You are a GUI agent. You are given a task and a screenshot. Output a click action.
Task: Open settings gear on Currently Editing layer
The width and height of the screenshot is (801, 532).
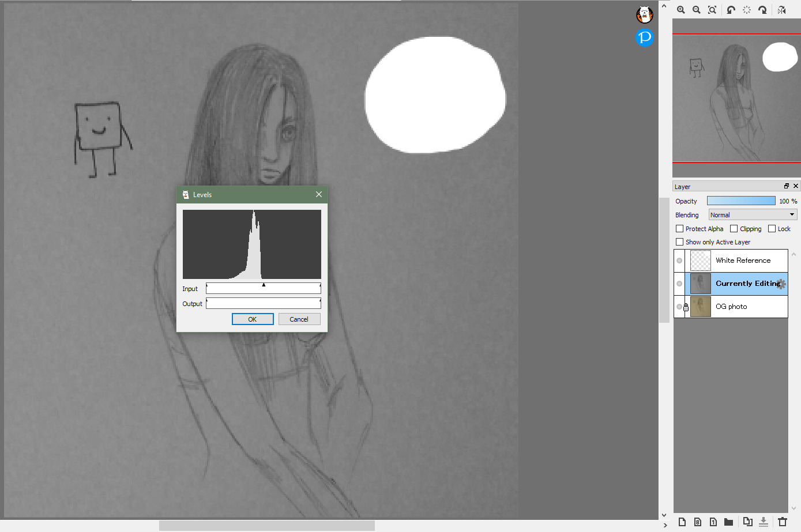coord(781,284)
